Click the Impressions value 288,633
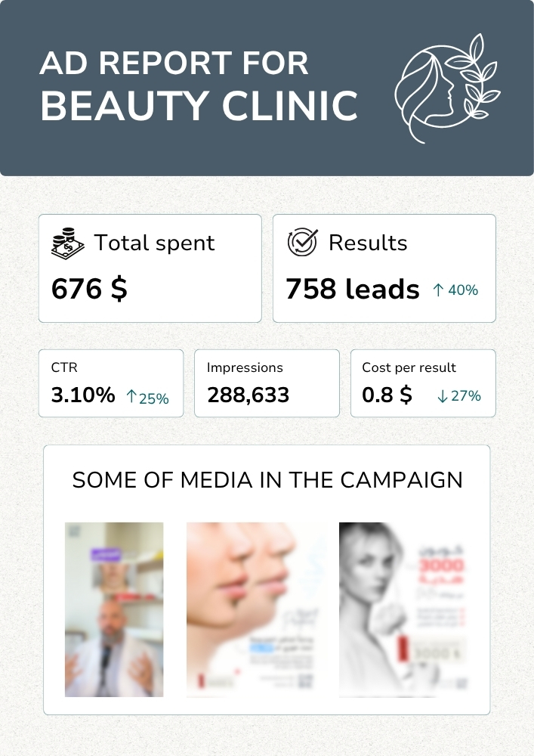Image resolution: width=534 pixels, height=756 pixels. pyautogui.click(x=248, y=395)
